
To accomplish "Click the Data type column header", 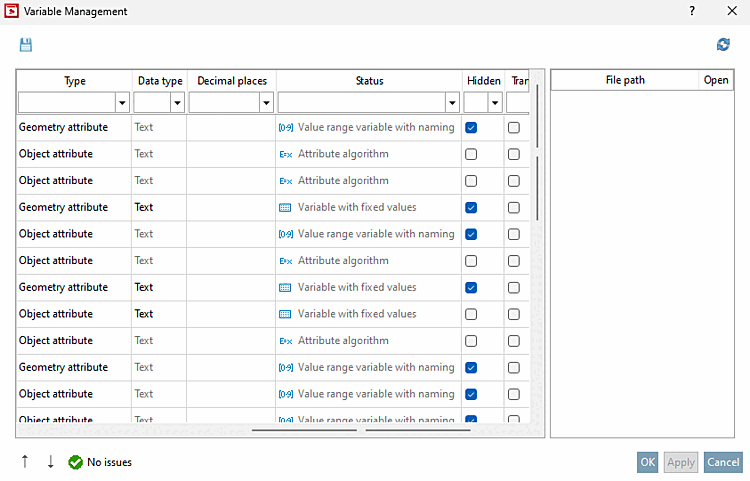I will tap(159, 81).
